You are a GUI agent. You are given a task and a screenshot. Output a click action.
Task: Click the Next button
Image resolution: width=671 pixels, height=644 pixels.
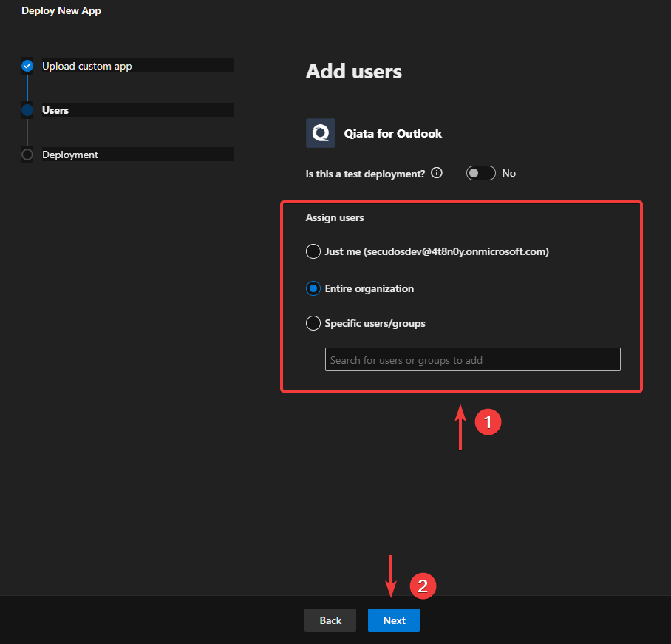tap(393, 620)
